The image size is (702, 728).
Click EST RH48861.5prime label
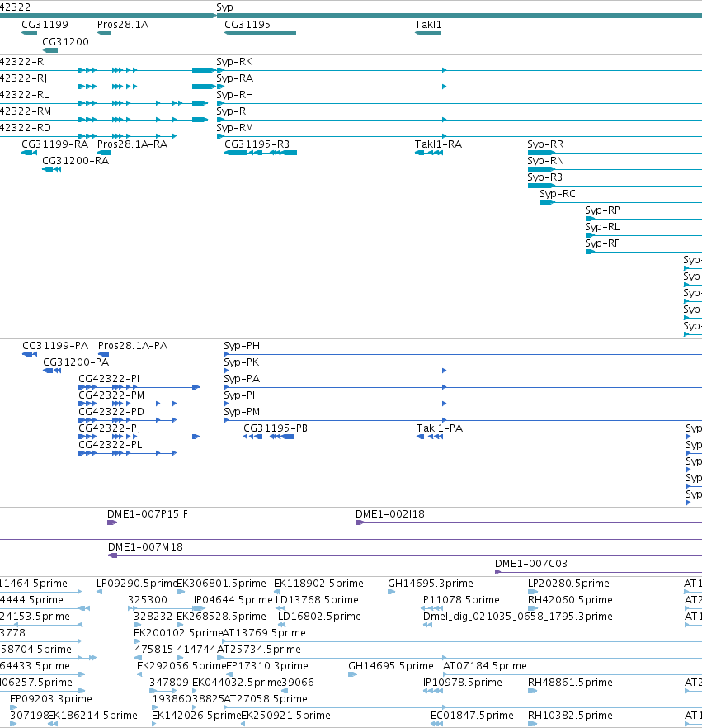pyautogui.click(x=570, y=683)
